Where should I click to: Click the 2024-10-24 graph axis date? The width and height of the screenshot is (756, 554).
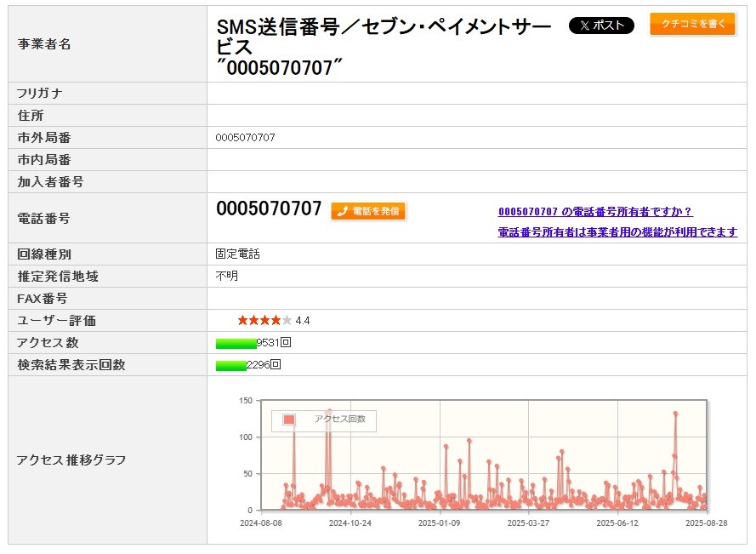(x=350, y=523)
